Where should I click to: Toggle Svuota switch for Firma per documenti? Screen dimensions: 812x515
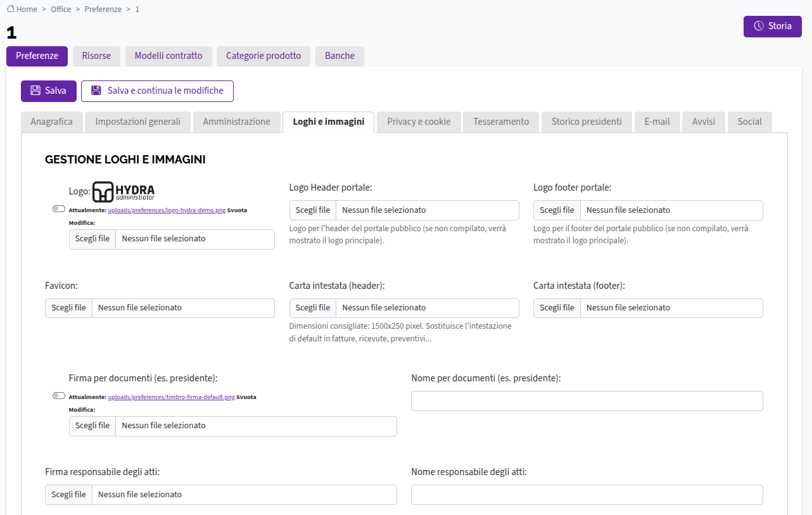click(59, 396)
